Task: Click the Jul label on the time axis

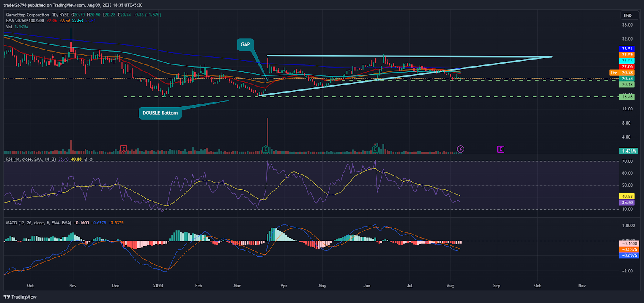Action: click(x=410, y=286)
